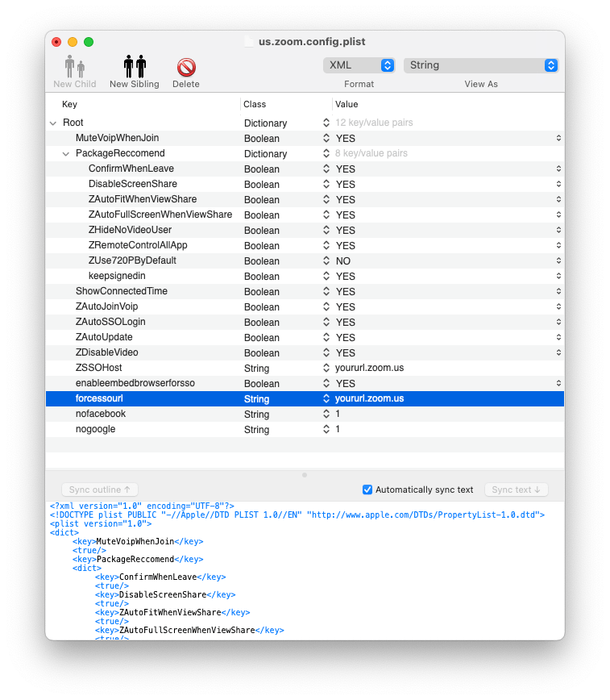Click the Sync outline button
Viewport: 610px width, 700px height.
[100, 490]
